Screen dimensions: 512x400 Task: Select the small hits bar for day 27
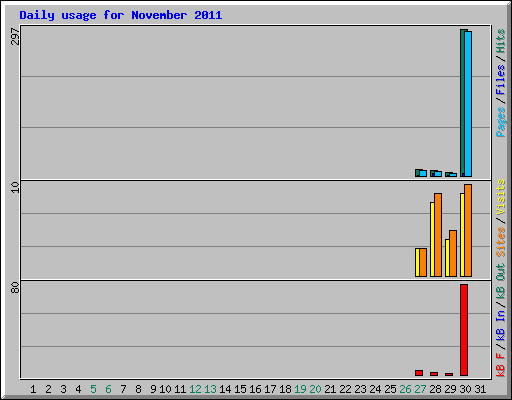[417, 173]
